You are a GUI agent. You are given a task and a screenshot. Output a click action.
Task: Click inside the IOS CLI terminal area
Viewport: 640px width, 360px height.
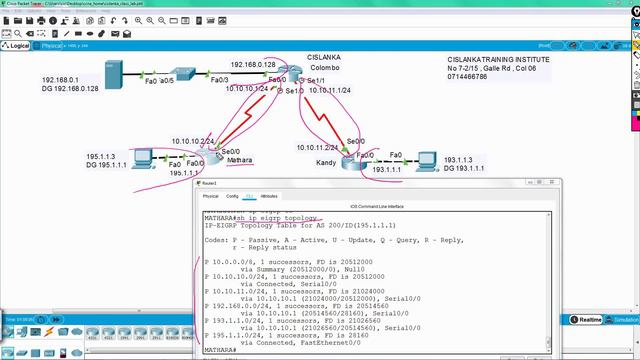[x=375, y=282]
